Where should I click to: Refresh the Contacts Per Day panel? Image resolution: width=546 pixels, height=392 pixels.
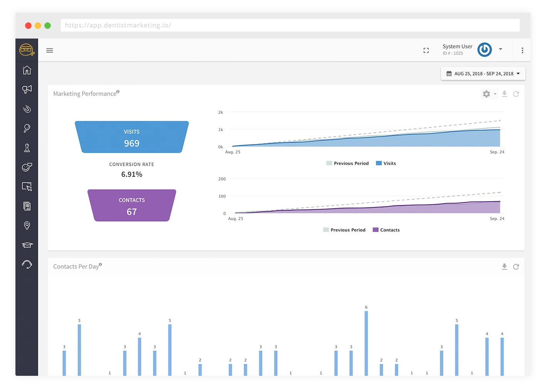click(x=516, y=267)
